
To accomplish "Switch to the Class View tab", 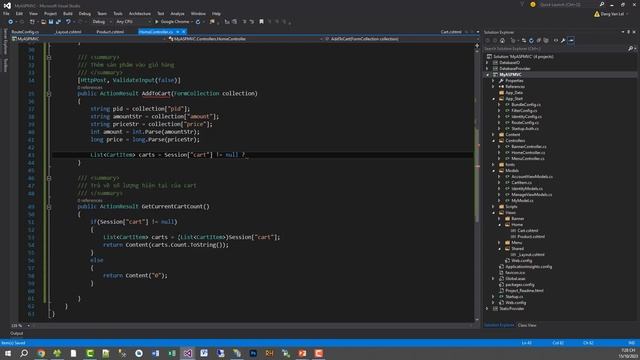I will pyautogui.click(x=527, y=325).
